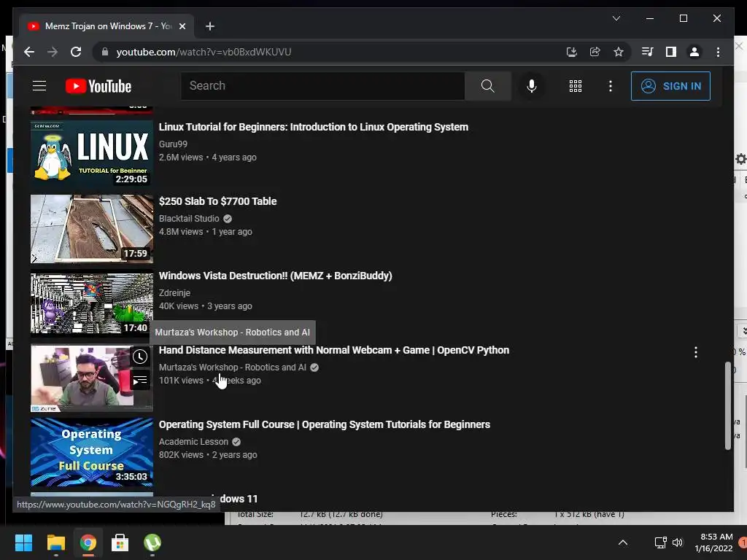Open Microsoft Store from the taskbar
The height and width of the screenshot is (560, 747).
(x=120, y=542)
